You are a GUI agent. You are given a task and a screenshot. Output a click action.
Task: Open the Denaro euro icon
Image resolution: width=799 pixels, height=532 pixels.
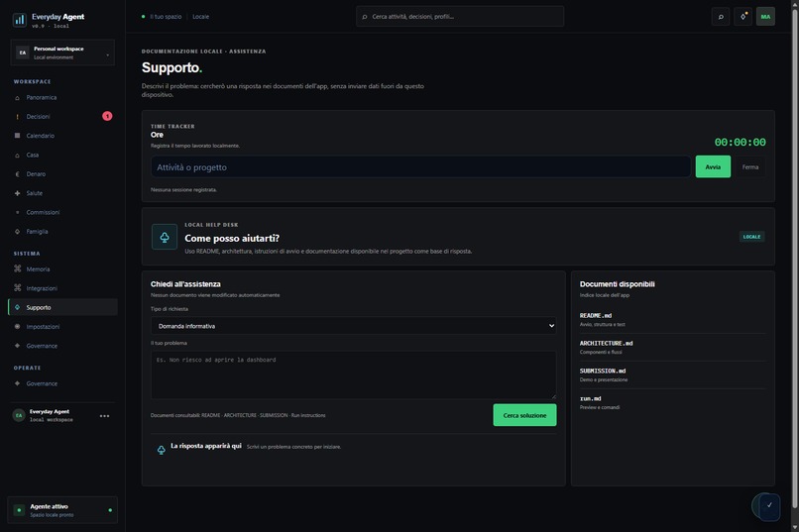(x=17, y=174)
